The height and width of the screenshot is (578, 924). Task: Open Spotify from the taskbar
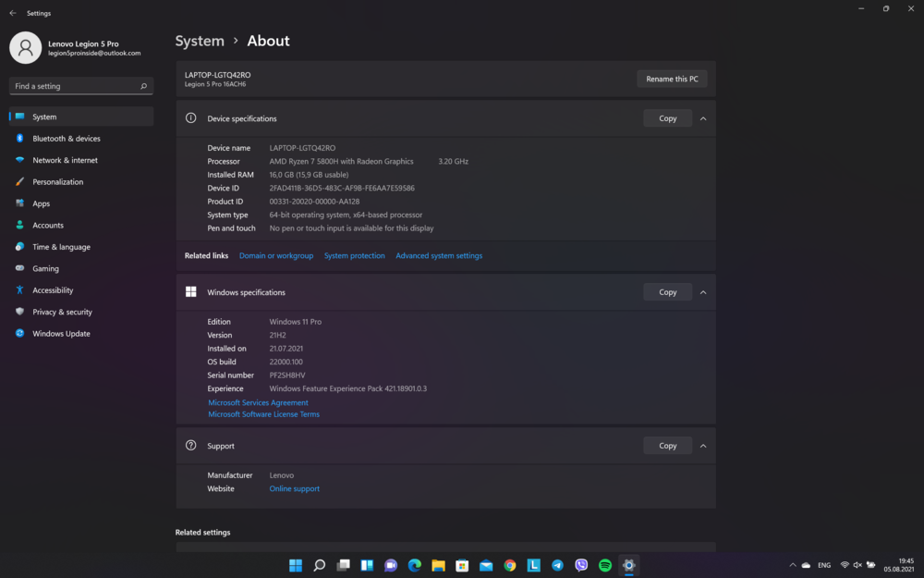(605, 566)
